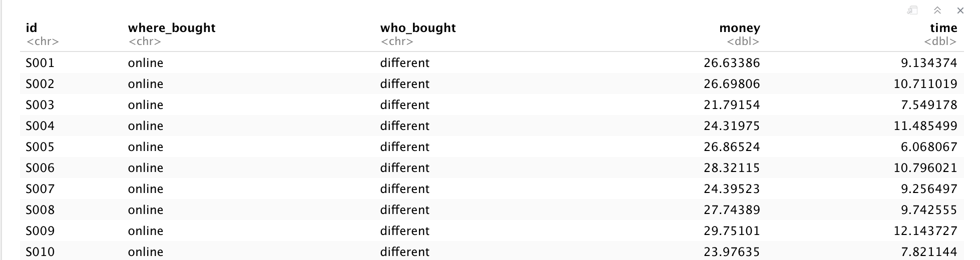
Task: Click time value 11.485499
Action: 925,126
